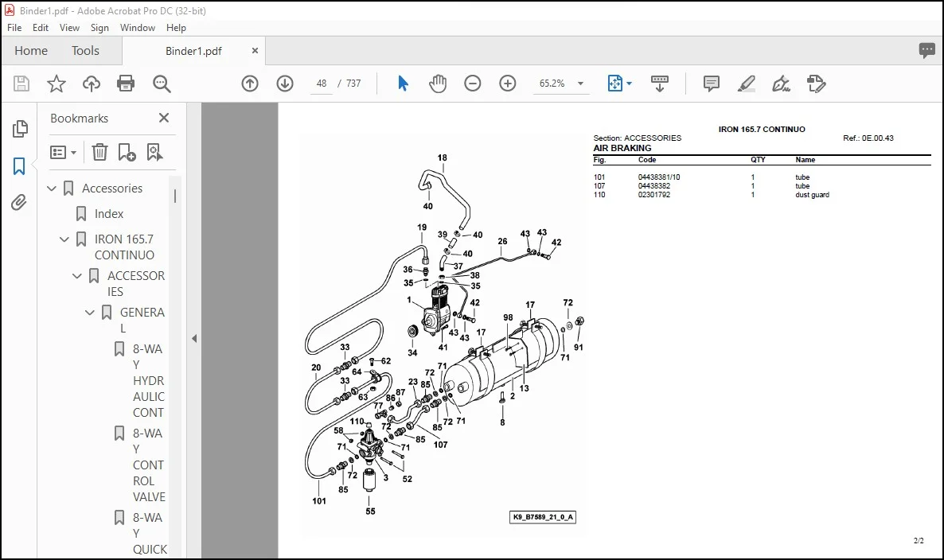Activate the Hand pan tool
Viewport: 944px width, 560px height.
pos(438,84)
